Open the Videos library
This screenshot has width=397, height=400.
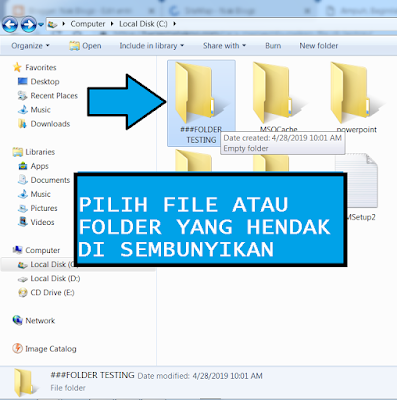42,222
